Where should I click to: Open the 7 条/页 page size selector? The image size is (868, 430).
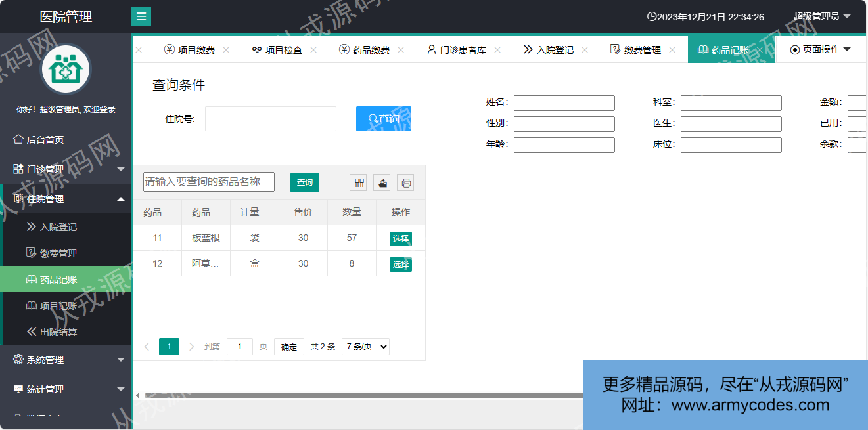[365, 347]
